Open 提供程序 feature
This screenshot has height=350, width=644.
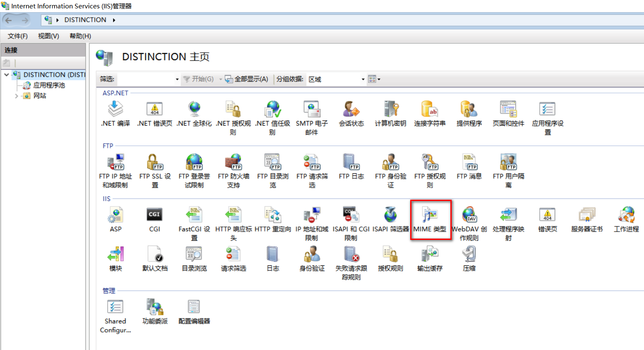click(x=469, y=114)
